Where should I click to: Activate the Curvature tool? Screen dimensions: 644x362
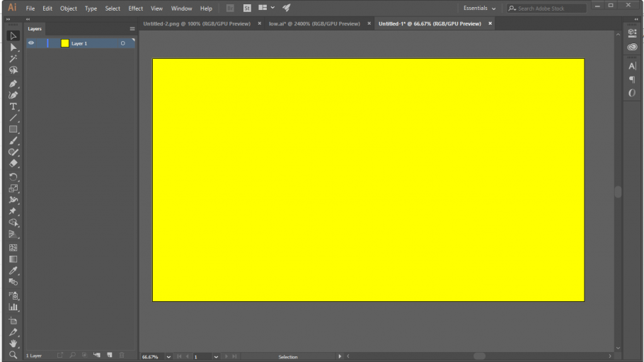13,96
